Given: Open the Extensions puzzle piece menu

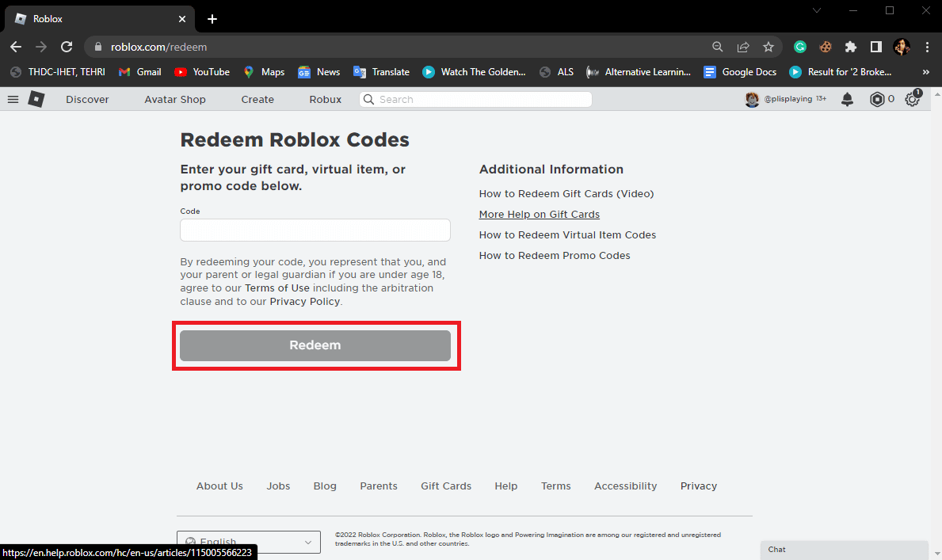Looking at the screenshot, I should [851, 47].
